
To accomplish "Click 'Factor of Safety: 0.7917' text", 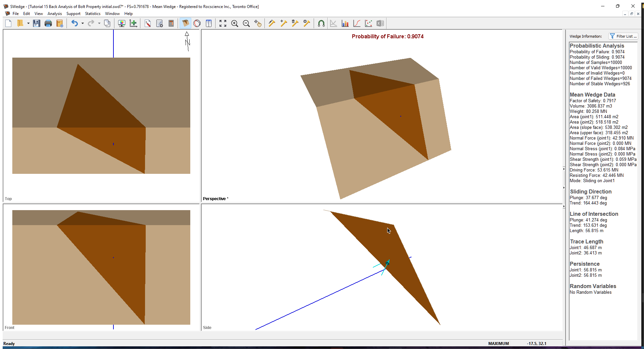I will pos(593,101).
